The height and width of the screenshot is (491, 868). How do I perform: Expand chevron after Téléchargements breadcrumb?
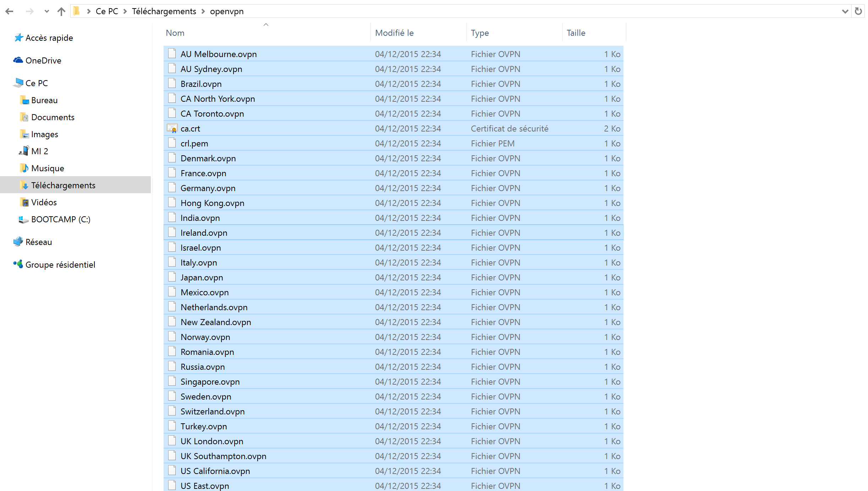tap(203, 11)
